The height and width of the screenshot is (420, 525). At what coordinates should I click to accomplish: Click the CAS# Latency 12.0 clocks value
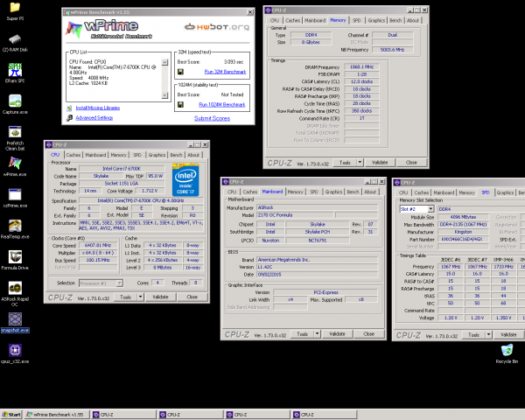[361, 81]
